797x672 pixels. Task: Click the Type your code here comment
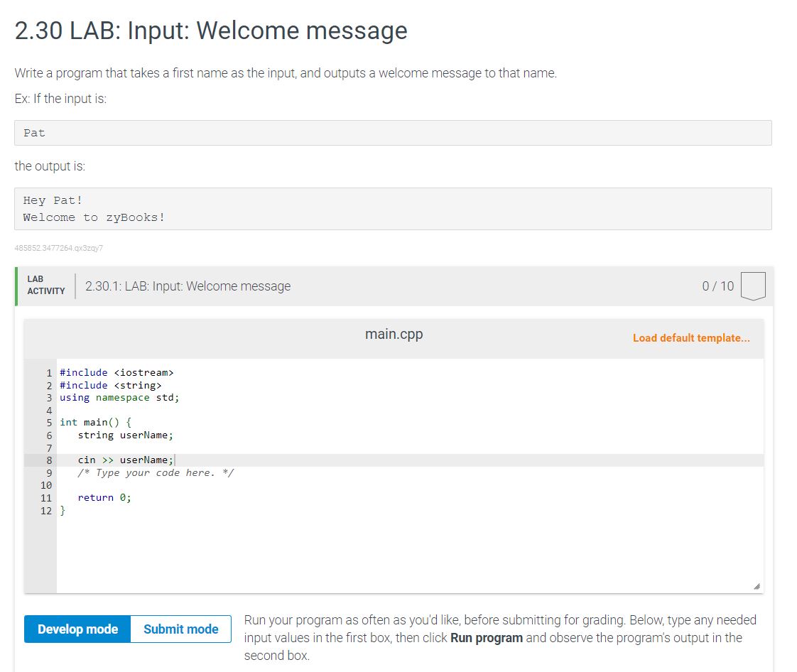tap(155, 472)
